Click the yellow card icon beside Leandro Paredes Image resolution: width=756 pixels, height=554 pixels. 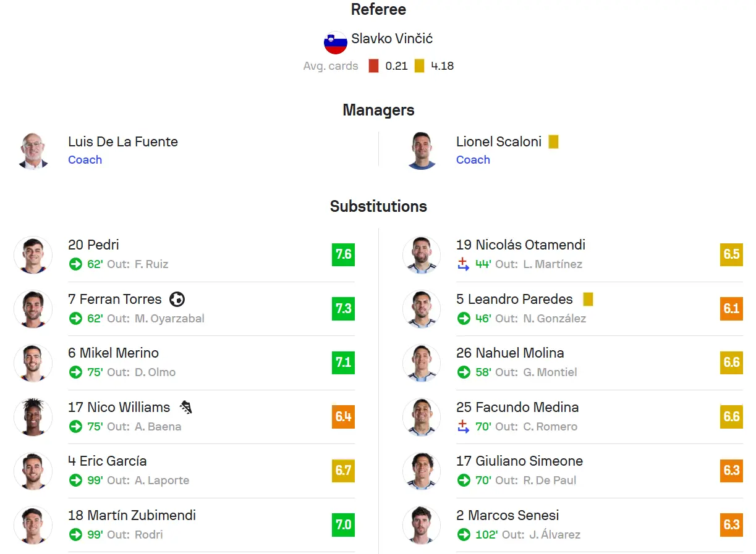588,300
